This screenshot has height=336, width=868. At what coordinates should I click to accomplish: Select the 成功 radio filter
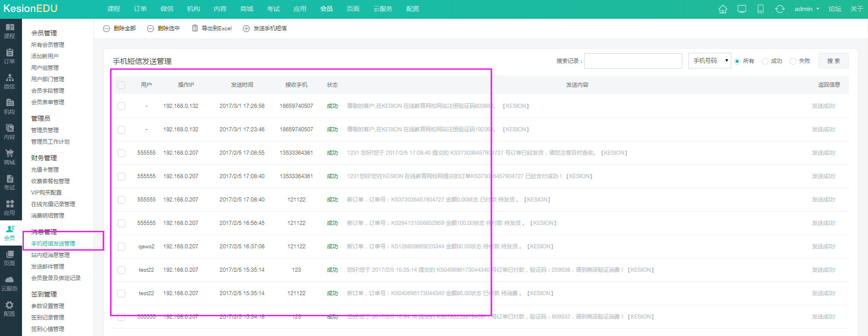pos(765,61)
